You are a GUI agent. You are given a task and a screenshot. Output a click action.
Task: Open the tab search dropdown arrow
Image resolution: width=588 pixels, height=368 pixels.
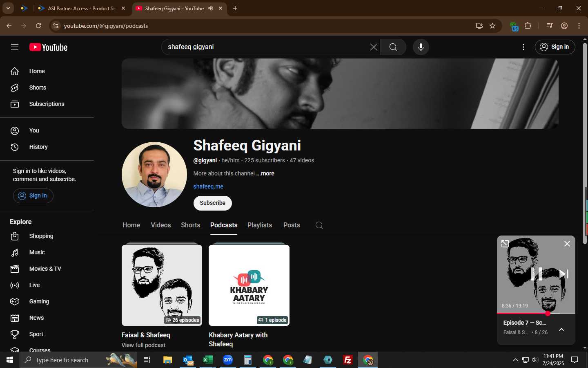pyautogui.click(x=8, y=8)
